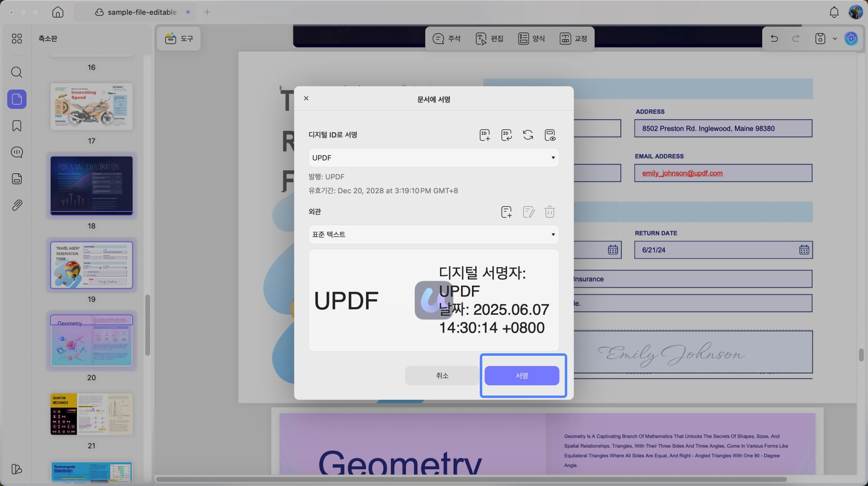
Task: Select page 21 Quantum Mechanics thumbnail
Action: pos(92,414)
